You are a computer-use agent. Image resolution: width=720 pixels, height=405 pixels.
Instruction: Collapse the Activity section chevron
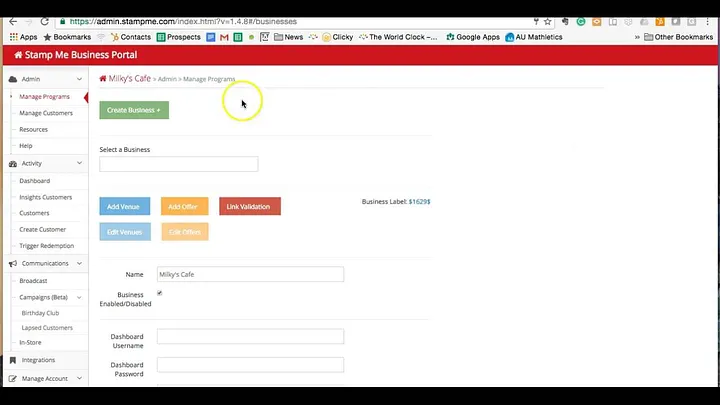point(79,163)
